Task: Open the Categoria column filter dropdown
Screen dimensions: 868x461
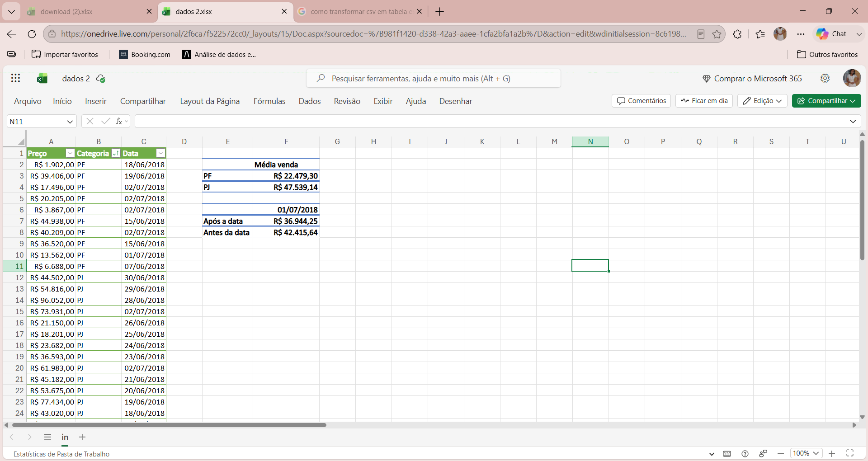Action: [x=116, y=153]
